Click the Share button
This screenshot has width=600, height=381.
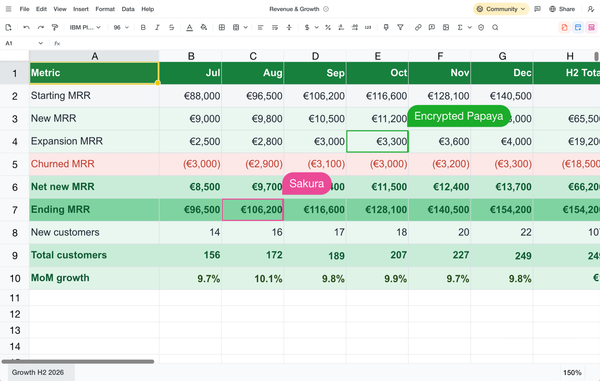(x=562, y=9)
